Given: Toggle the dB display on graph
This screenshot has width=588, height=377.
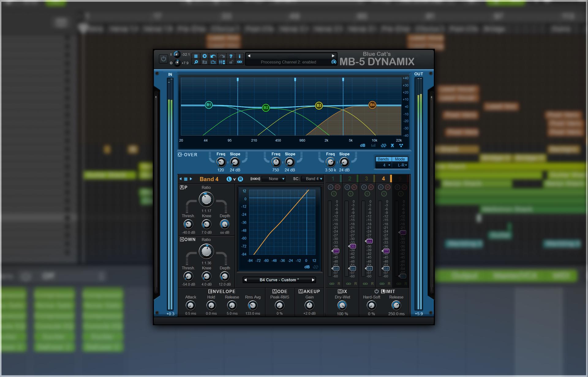Looking at the screenshot, I should [x=363, y=146].
